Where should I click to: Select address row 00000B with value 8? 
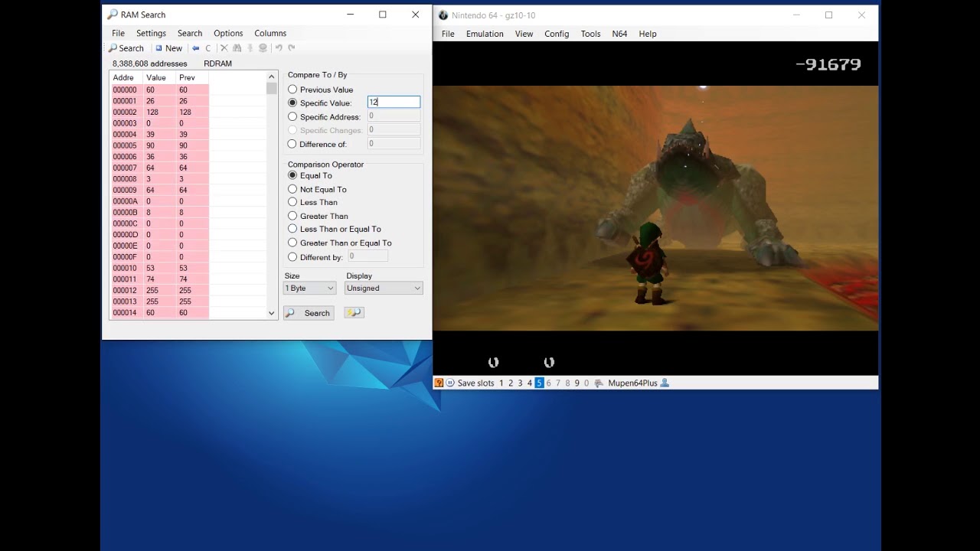[160, 212]
